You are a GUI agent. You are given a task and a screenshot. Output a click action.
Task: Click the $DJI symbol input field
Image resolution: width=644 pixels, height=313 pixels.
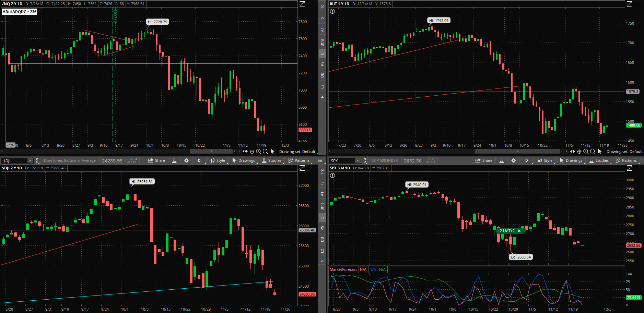point(14,160)
